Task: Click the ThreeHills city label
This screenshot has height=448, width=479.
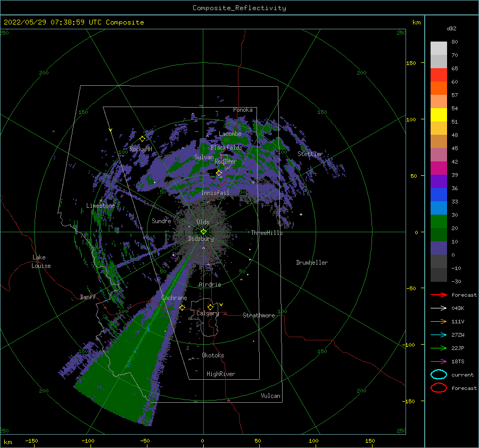Action: [x=267, y=233]
